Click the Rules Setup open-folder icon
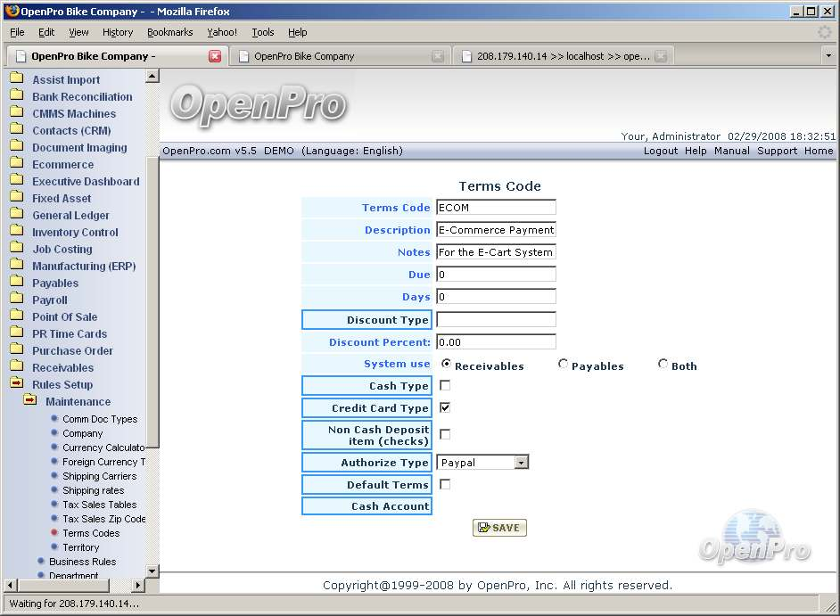 16,384
